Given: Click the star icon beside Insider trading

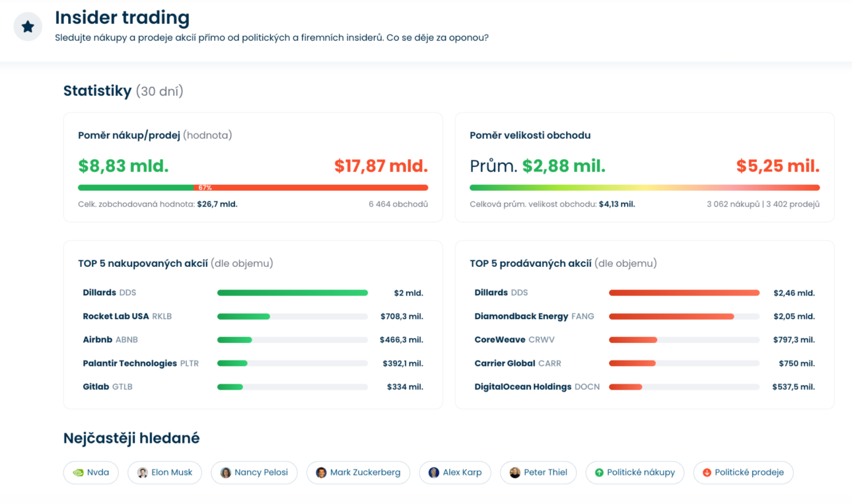Looking at the screenshot, I should pyautogui.click(x=28, y=27).
